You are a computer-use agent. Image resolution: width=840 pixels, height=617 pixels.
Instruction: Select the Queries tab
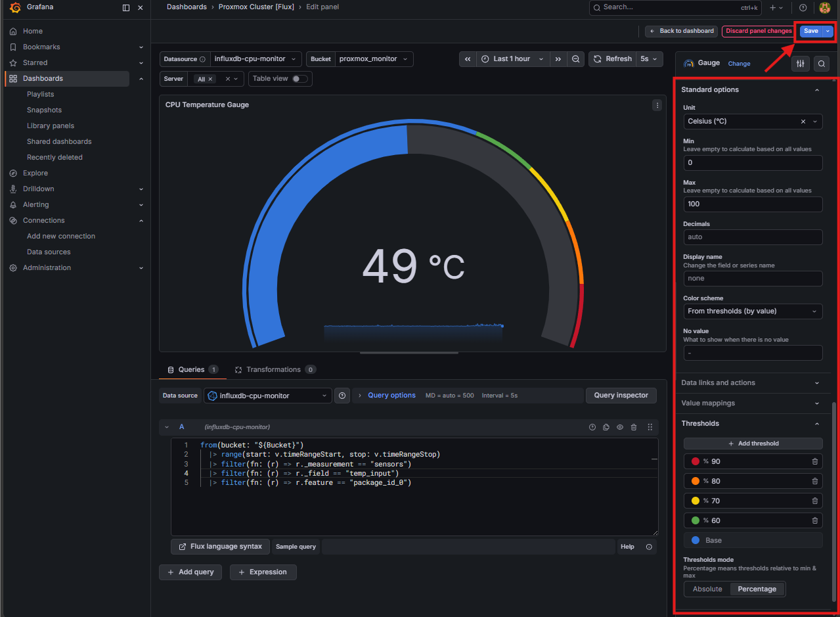click(192, 370)
